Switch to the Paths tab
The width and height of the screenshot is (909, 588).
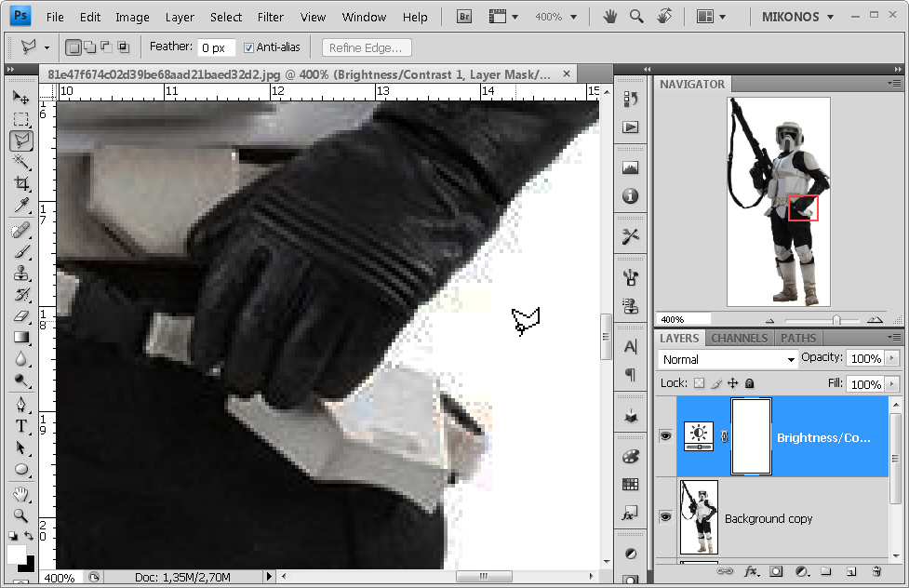(x=797, y=338)
